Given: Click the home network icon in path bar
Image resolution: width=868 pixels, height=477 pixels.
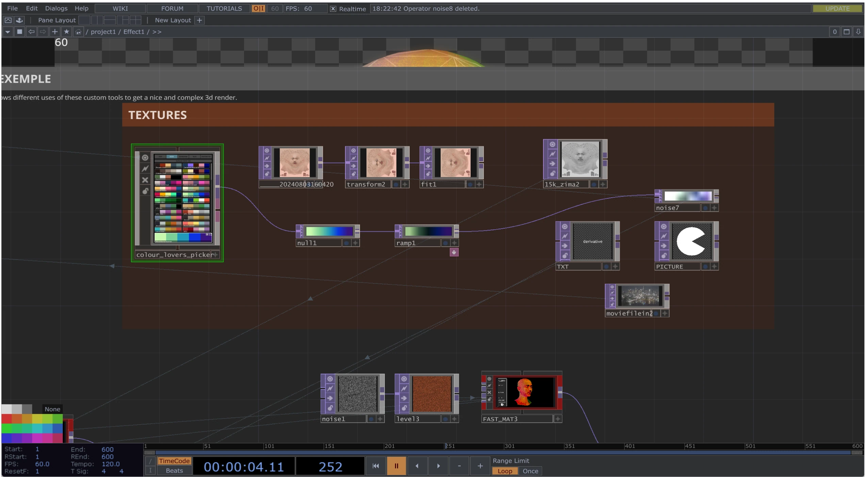Looking at the screenshot, I should (x=78, y=32).
